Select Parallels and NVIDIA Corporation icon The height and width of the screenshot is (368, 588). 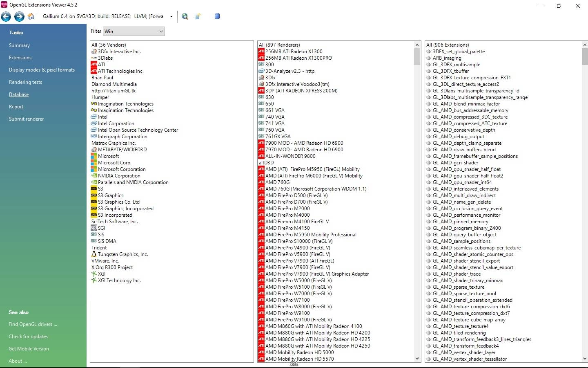(x=94, y=182)
